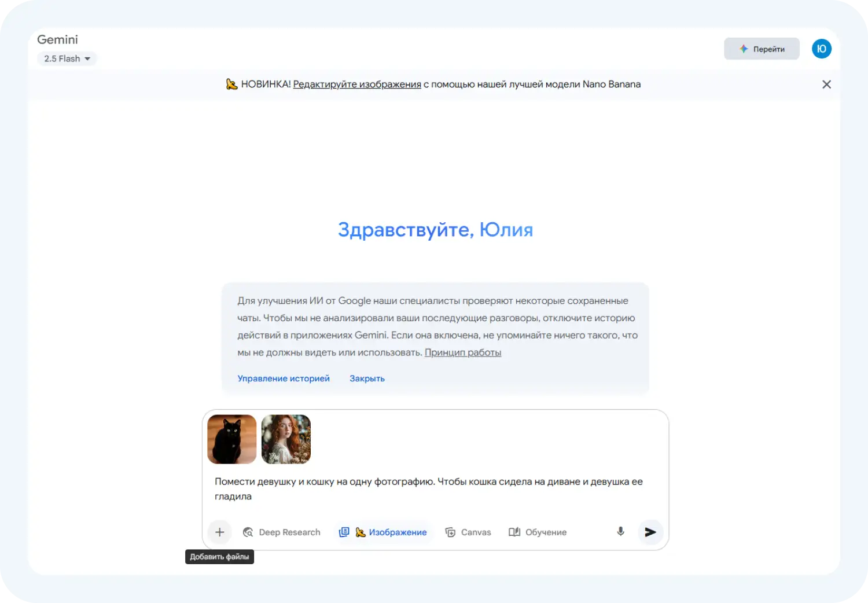This screenshot has height=603, width=868.
Task: Open the Ю profile avatar
Action: tap(821, 49)
